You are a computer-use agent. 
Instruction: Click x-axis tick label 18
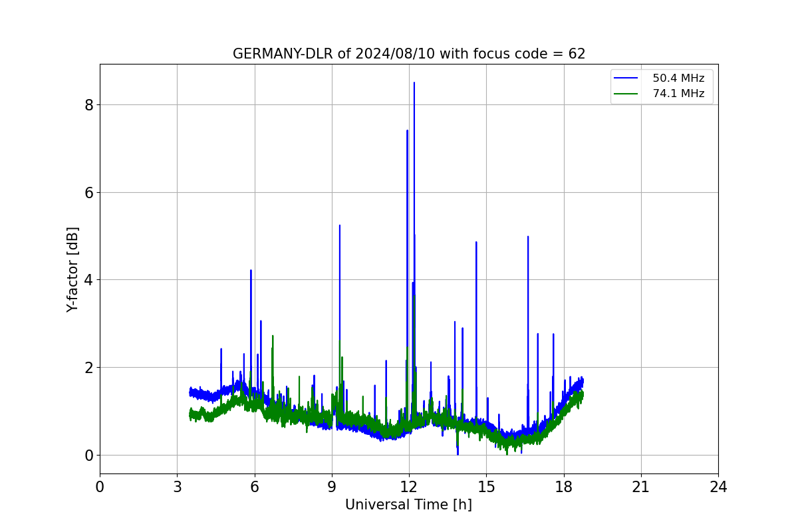click(x=564, y=487)
